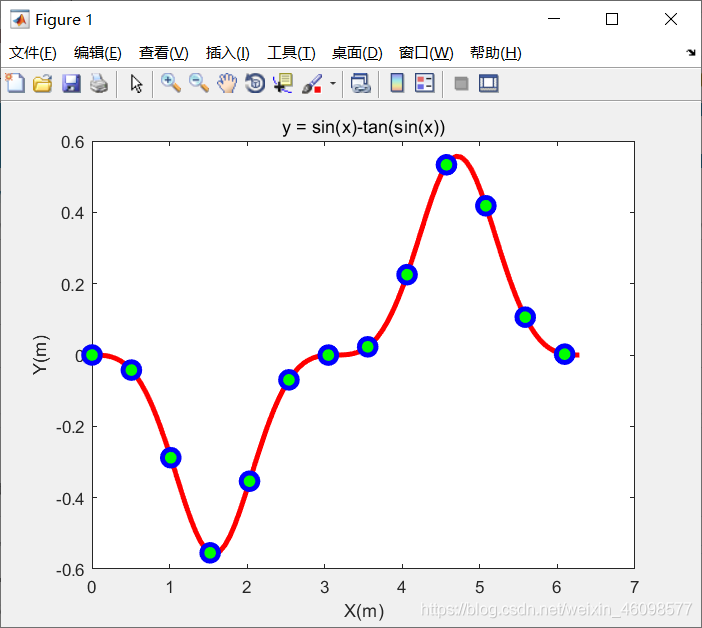Select the Edit Plot arrow tool

coord(136,83)
